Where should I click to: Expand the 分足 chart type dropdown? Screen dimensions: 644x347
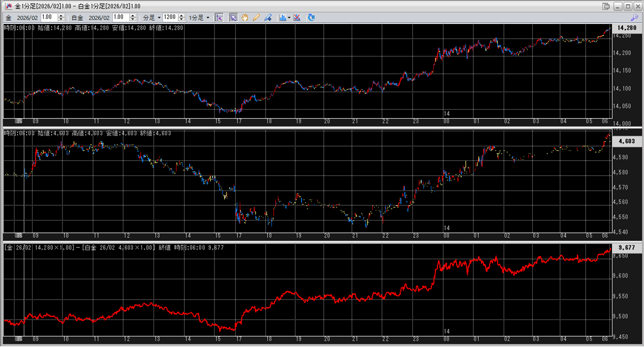159,18
